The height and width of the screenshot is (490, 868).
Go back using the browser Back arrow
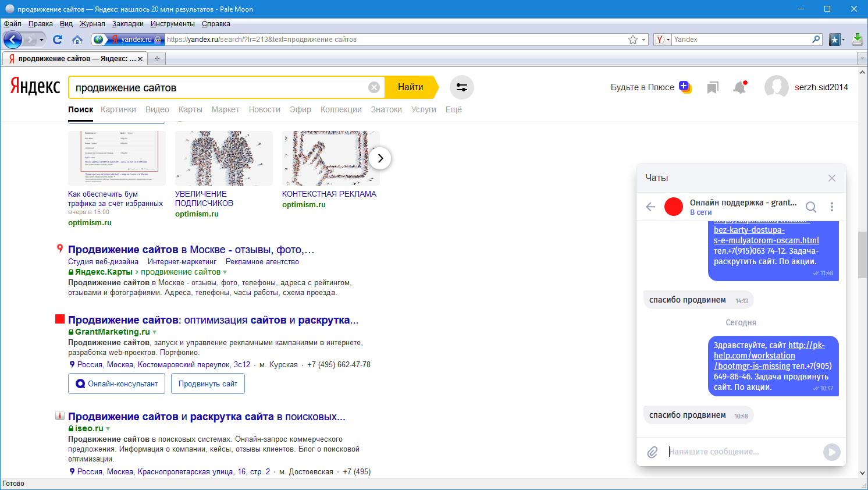13,40
